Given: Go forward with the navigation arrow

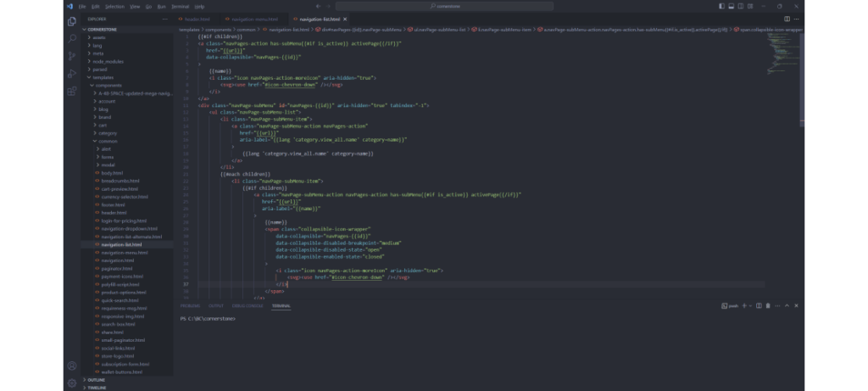Looking at the screenshot, I should [328, 6].
